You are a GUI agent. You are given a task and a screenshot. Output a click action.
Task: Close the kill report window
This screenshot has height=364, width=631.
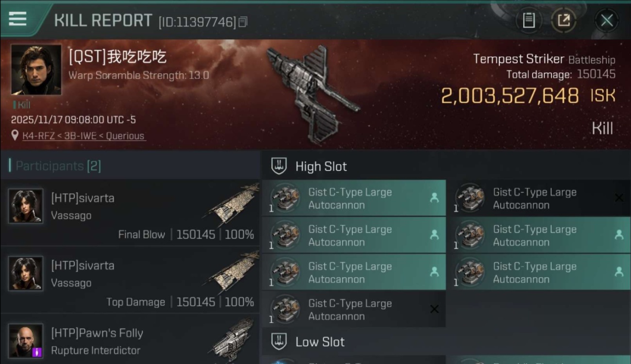(607, 20)
